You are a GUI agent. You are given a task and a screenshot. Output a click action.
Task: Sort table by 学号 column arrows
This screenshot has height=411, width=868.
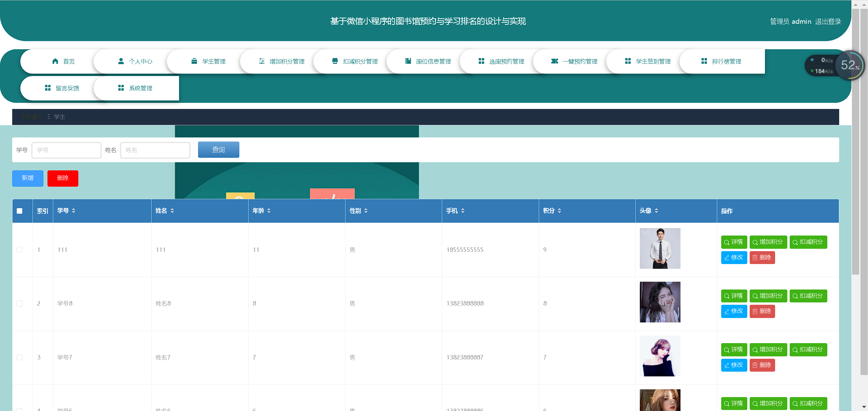pos(74,211)
